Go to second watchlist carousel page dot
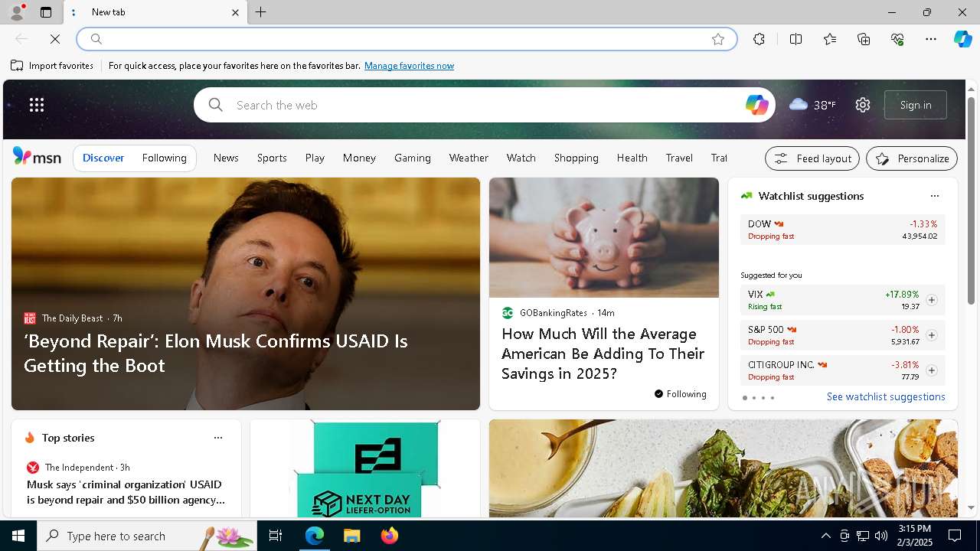The image size is (980, 551). click(x=753, y=398)
